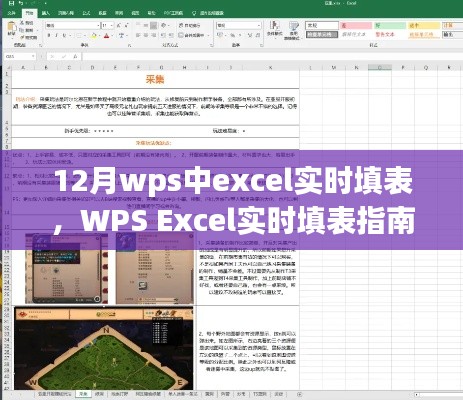463x400 pixels.
Task: Click the column O header
Action: [380, 68]
